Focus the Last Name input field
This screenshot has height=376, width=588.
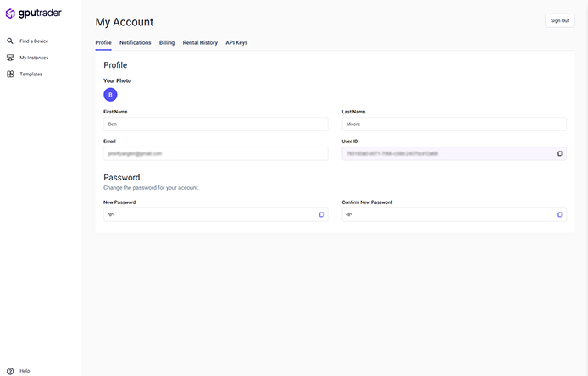(x=454, y=124)
